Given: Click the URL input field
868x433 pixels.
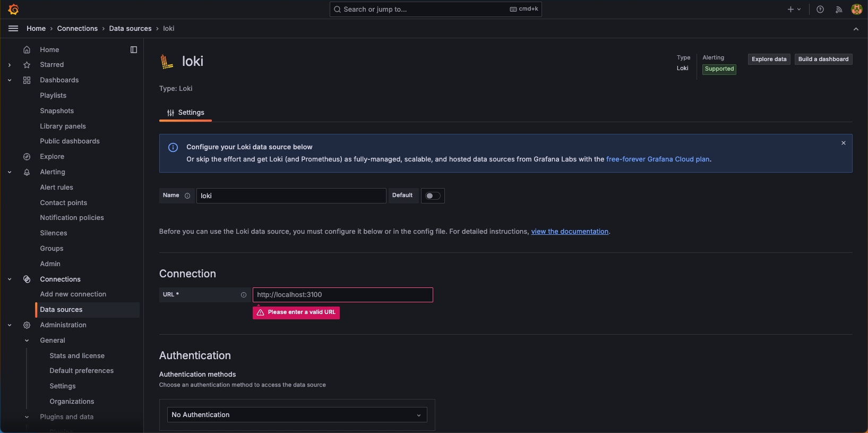Looking at the screenshot, I should 343,295.
